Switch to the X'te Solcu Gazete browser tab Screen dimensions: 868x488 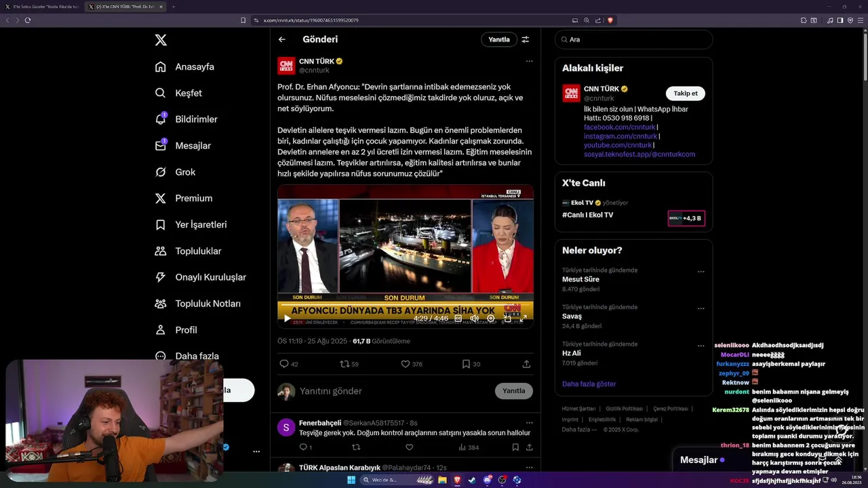(45, 7)
